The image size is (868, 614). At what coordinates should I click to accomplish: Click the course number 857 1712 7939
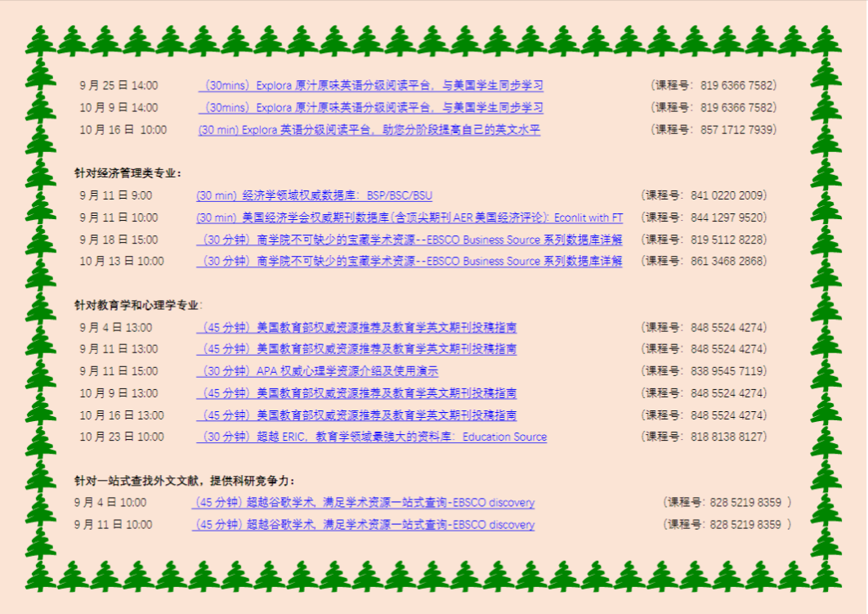pyautogui.click(x=737, y=130)
